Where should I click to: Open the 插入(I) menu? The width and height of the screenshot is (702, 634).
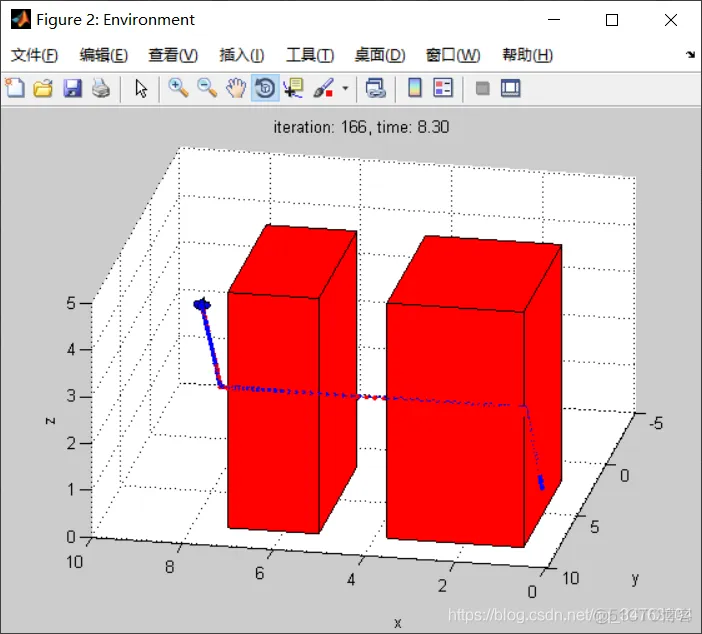click(x=242, y=55)
